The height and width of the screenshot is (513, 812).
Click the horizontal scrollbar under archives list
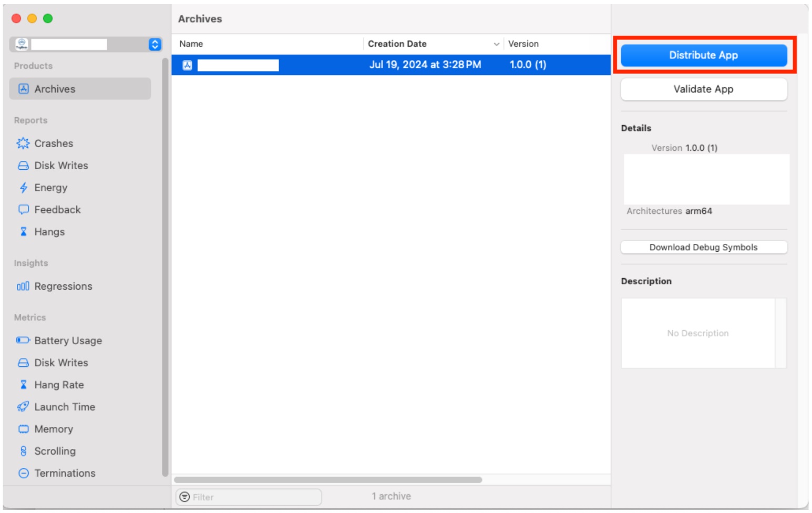pyautogui.click(x=328, y=480)
